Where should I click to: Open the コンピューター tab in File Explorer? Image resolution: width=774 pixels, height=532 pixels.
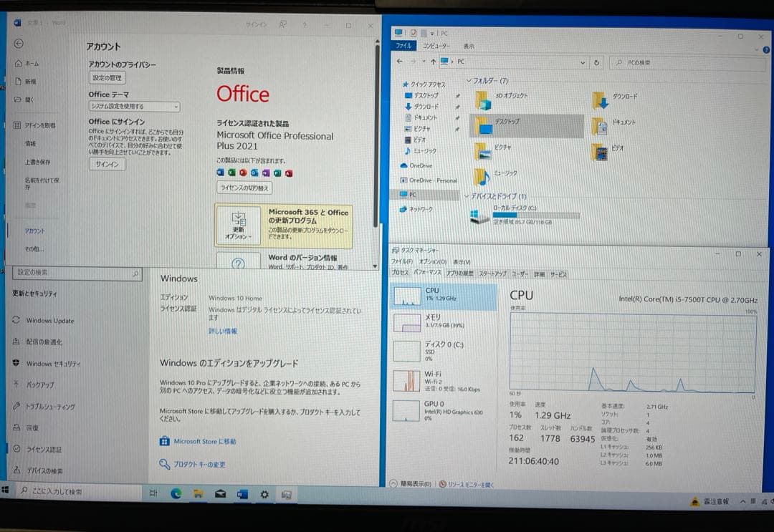click(x=436, y=46)
